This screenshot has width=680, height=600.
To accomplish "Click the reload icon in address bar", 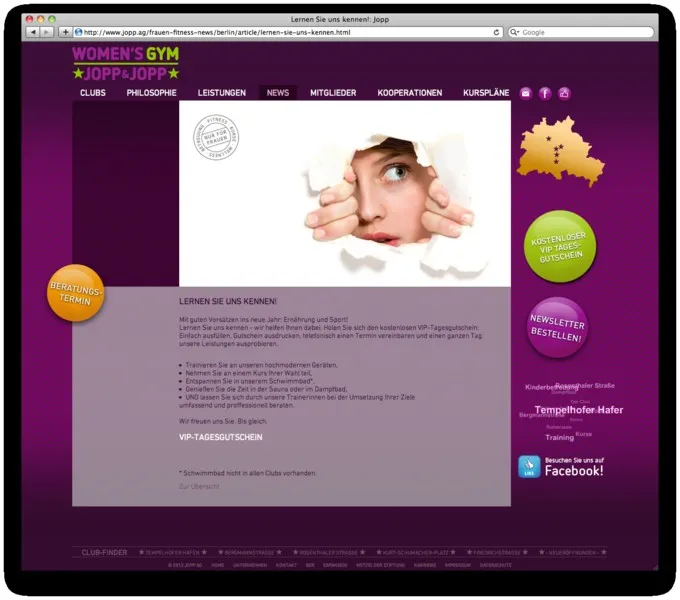I will tap(496, 33).
